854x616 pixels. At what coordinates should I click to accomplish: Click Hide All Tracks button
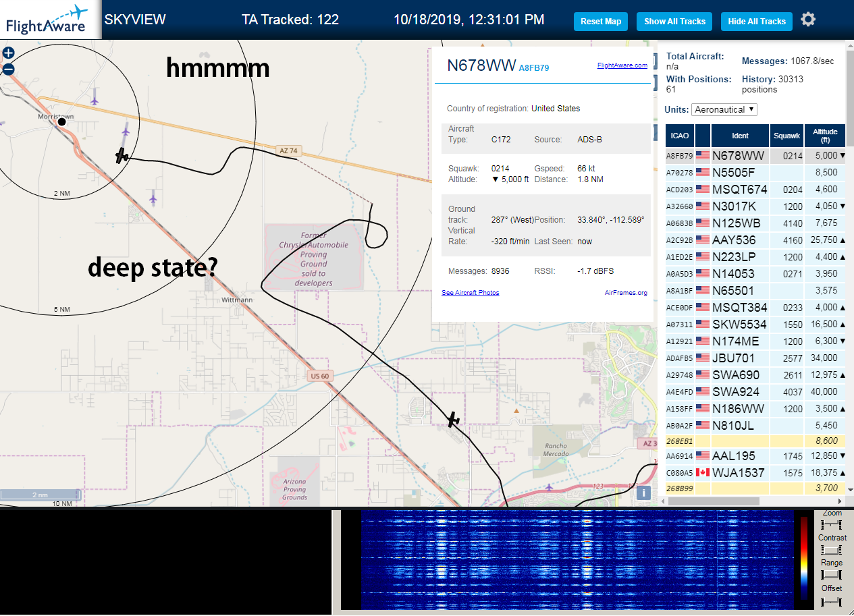[757, 22]
